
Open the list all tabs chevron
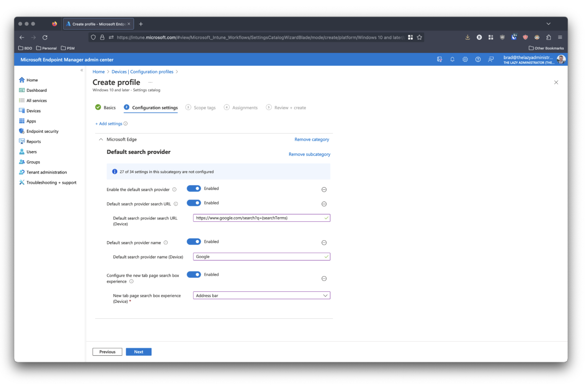click(x=548, y=24)
